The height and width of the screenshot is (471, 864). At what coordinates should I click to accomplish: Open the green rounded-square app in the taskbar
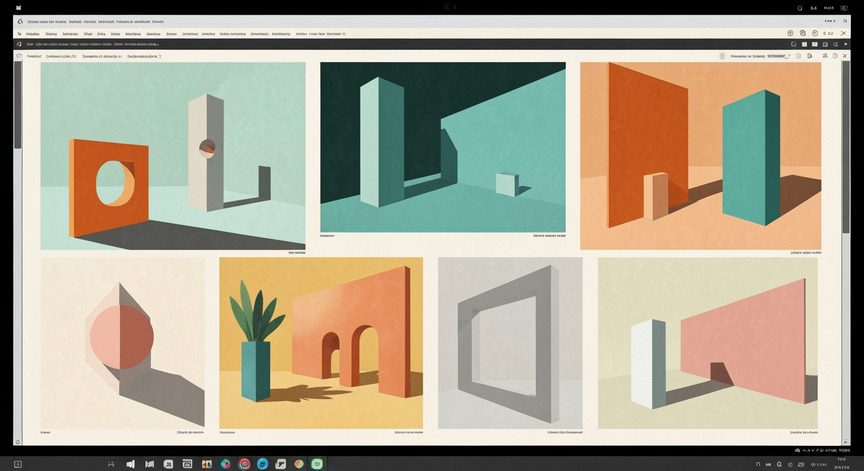click(x=317, y=464)
